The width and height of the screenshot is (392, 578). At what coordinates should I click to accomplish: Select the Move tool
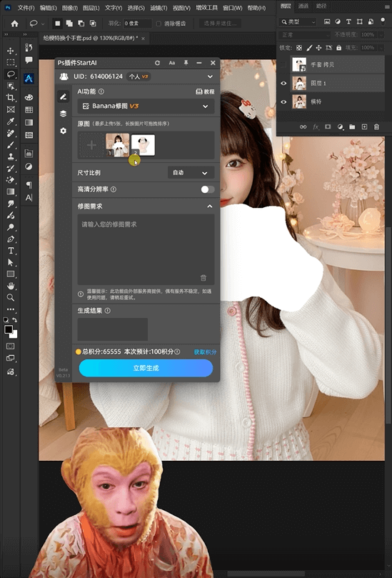click(11, 51)
